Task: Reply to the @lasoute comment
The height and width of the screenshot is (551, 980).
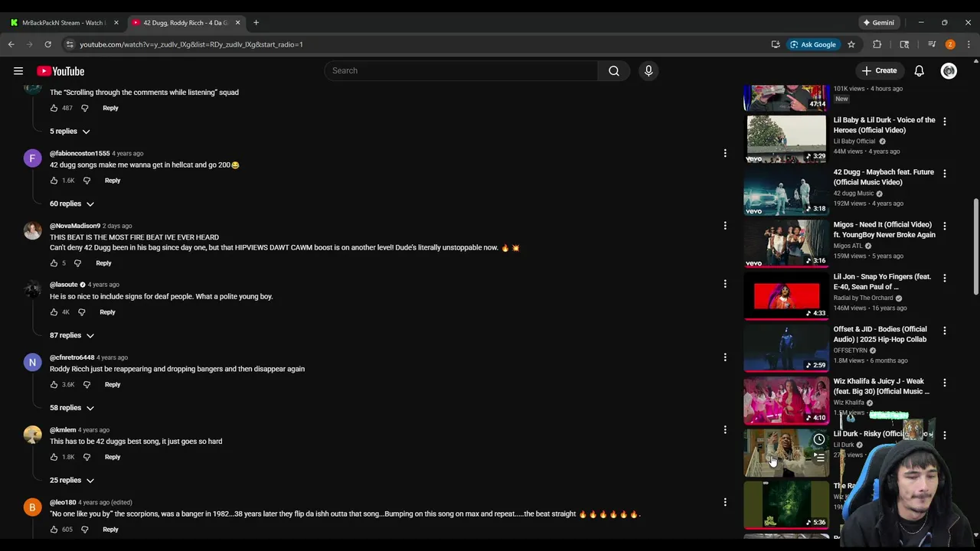Action: pyautogui.click(x=107, y=312)
